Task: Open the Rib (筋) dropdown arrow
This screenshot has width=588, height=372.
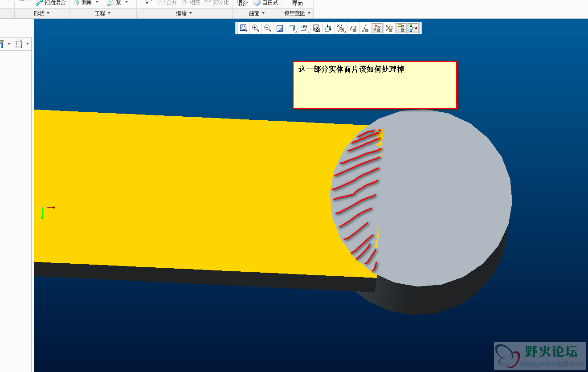Action: pyautogui.click(x=127, y=3)
